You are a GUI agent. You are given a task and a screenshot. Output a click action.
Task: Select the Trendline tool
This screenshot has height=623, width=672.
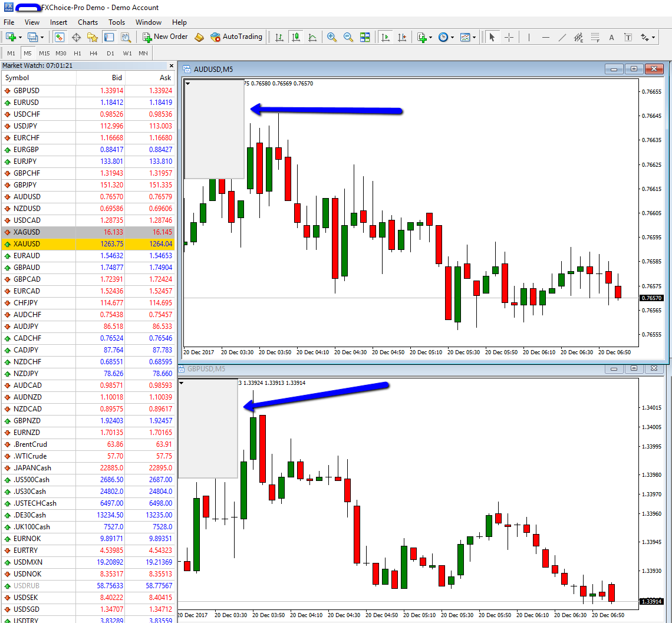(562, 37)
